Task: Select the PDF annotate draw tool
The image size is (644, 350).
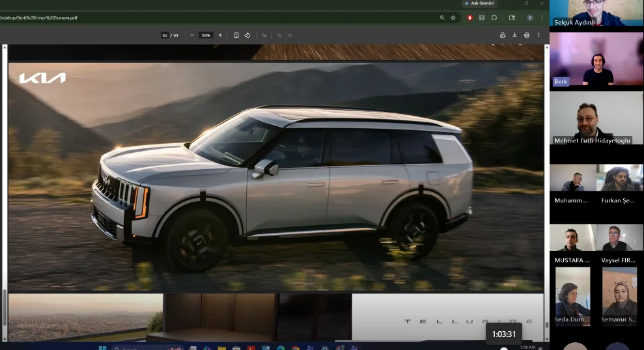Action: pos(264,35)
